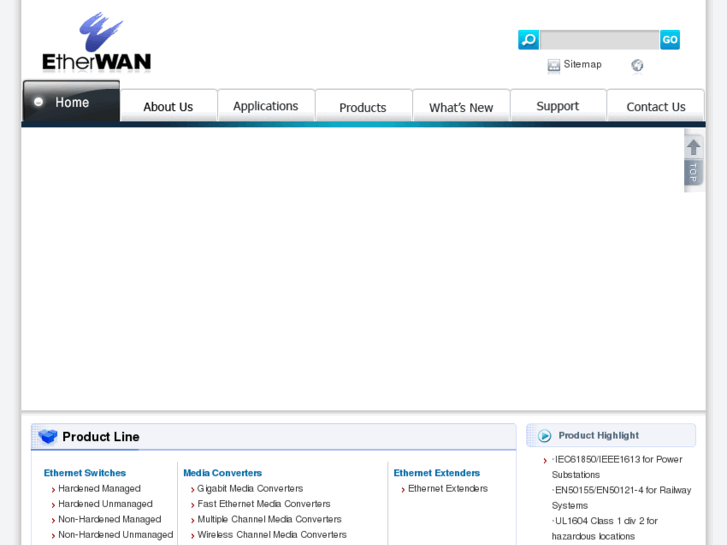Open IEC61850/IEEE1613 for Power Substations highlight
Screen dimensions: 727x545
pyautogui.click(x=617, y=467)
